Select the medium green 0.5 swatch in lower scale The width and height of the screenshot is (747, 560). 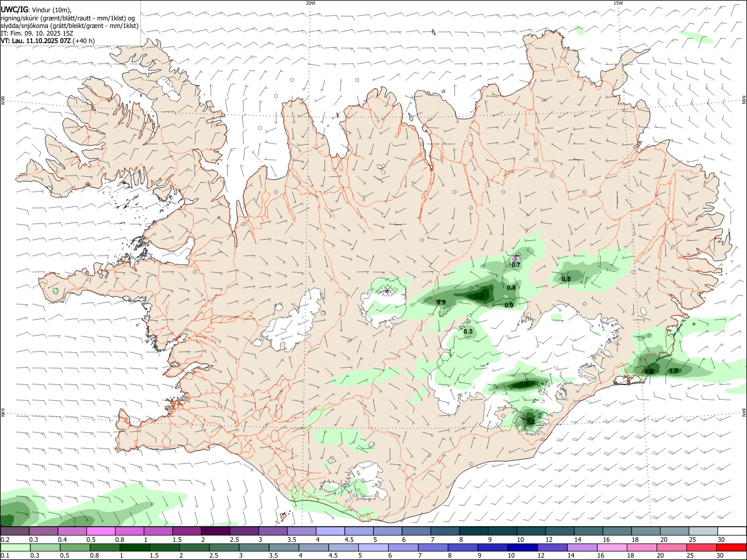click(75, 547)
